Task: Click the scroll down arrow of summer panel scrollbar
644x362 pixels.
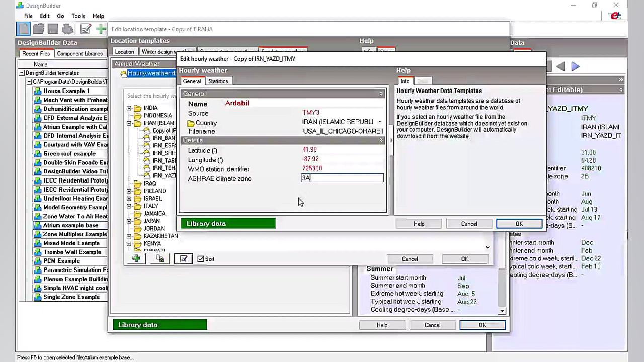Action: click(x=502, y=311)
